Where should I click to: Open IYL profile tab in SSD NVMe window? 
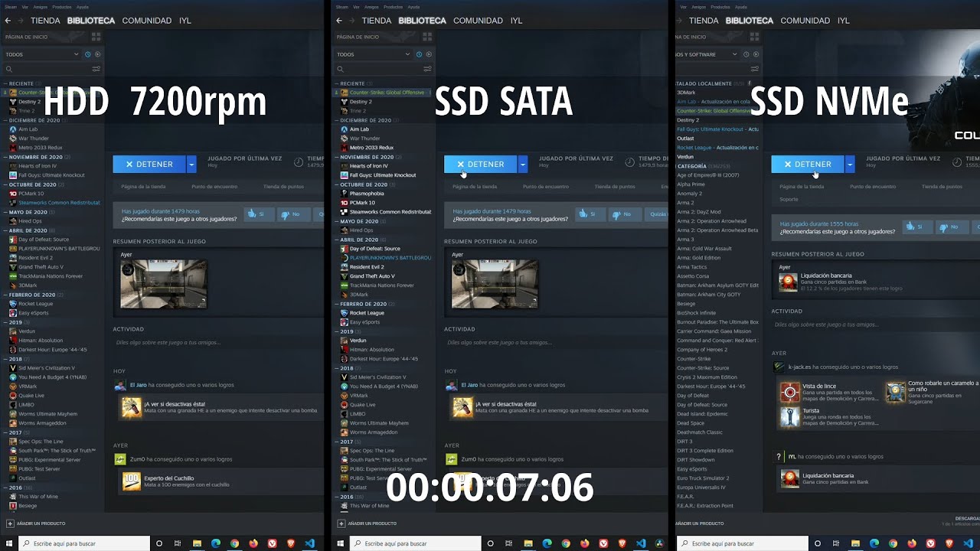[843, 21]
